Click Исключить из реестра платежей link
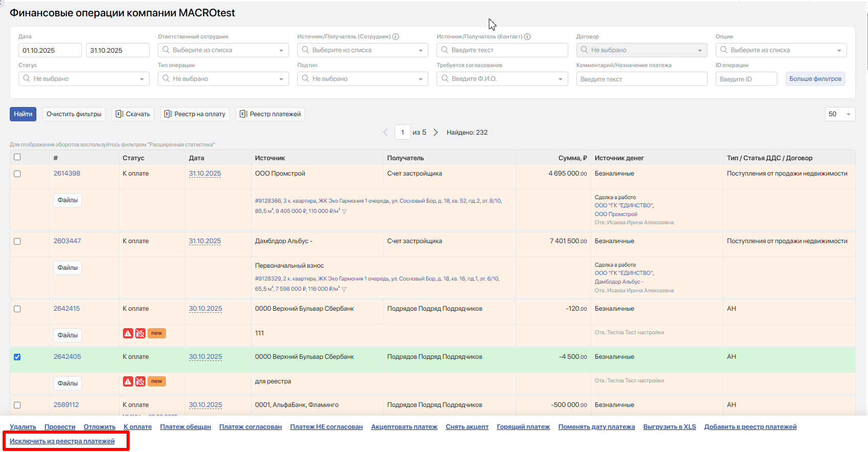The image size is (868, 452). point(62,441)
